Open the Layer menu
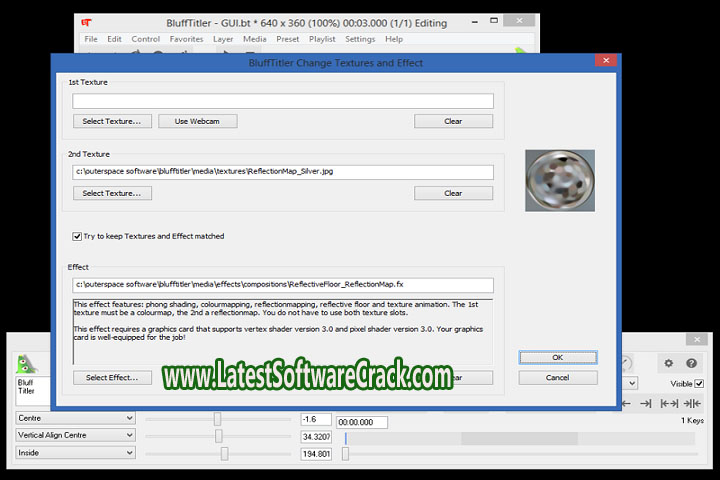Image resolution: width=720 pixels, height=480 pixels. pos(222,39)
